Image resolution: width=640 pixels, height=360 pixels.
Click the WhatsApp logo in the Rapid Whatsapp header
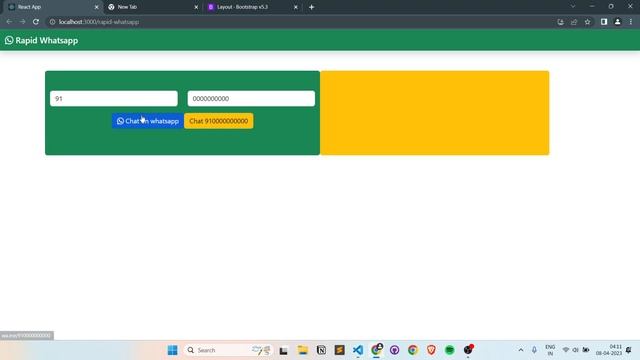pyautogui.click(x=9, y=40)
